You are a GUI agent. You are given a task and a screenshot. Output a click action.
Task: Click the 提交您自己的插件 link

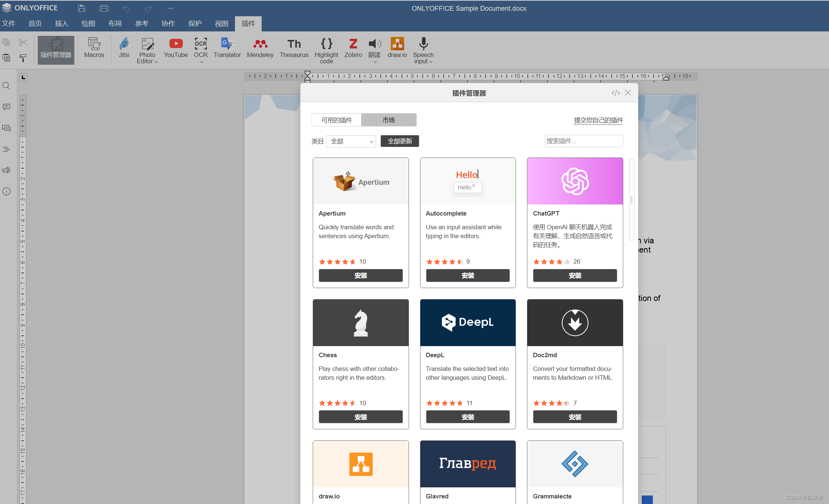(598, 120)
